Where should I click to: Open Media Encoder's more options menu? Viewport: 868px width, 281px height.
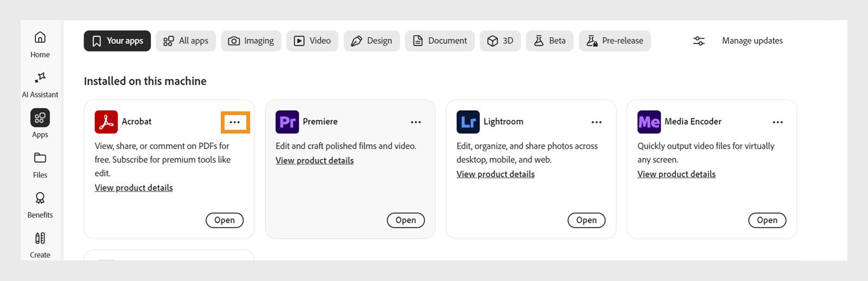778,122
